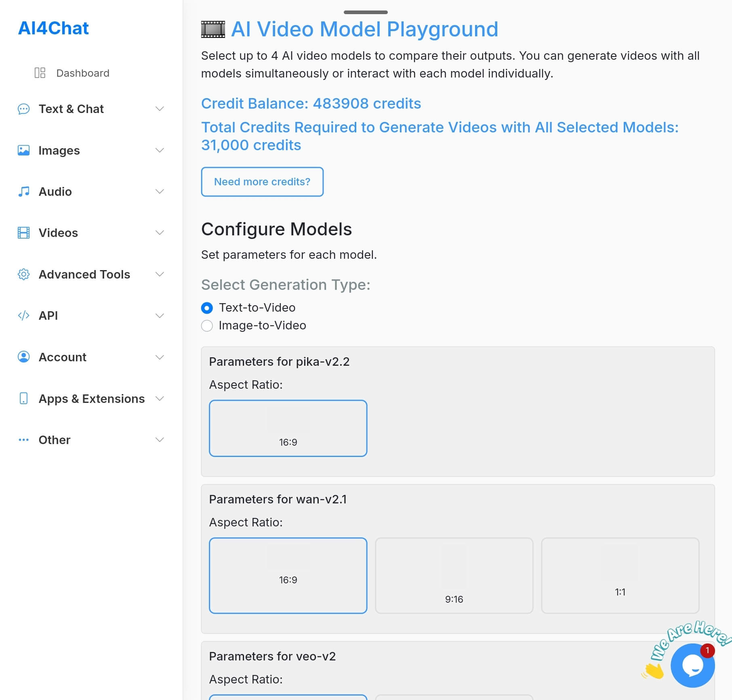
Task: Open the Dashboard link
Action: point(83,73)
